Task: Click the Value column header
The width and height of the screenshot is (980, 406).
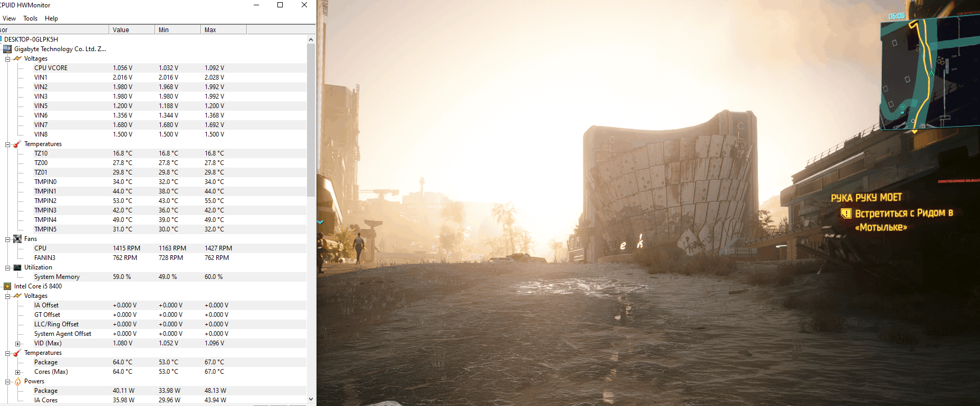Action: tap(132, 30)
